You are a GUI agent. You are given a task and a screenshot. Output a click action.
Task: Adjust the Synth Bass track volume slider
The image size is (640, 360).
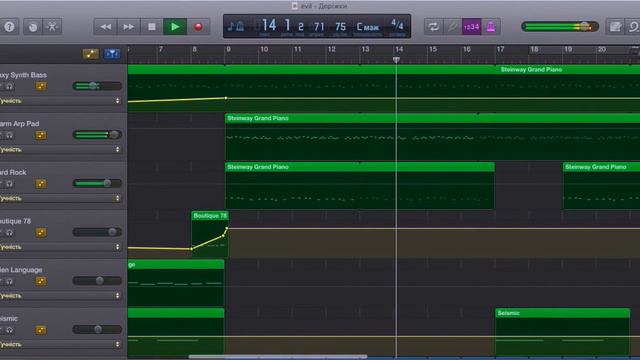pyautogui.click(x=97, y=86)
